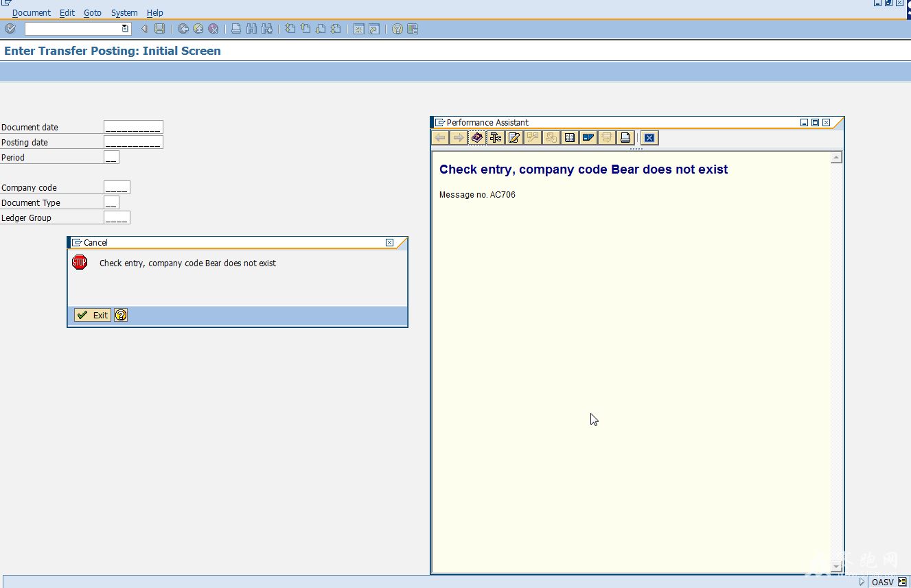Click the Save diskette icon
This screenshot has width=911, height=588.
tap(159, 29)
